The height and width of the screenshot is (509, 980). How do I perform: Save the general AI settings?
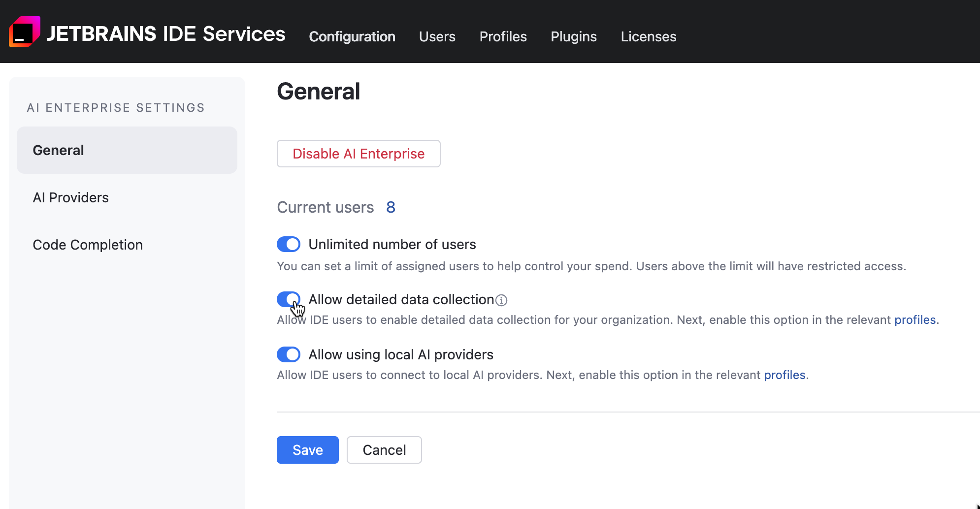coord(307,449)
